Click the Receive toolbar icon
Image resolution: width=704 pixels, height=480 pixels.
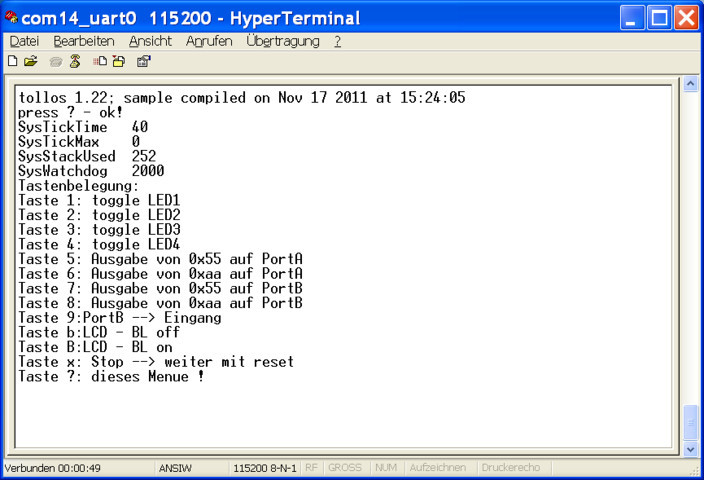(x=119, y=61)
